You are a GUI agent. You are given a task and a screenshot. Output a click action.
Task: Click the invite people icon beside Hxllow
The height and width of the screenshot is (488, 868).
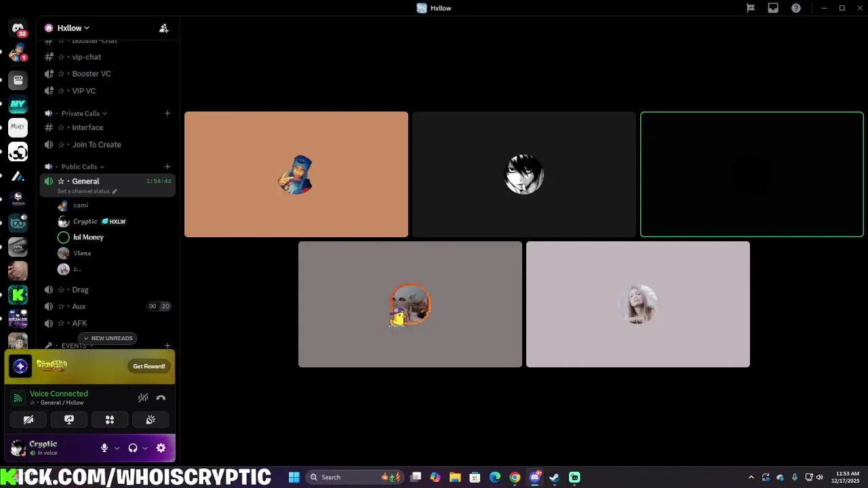pos(163,28)
